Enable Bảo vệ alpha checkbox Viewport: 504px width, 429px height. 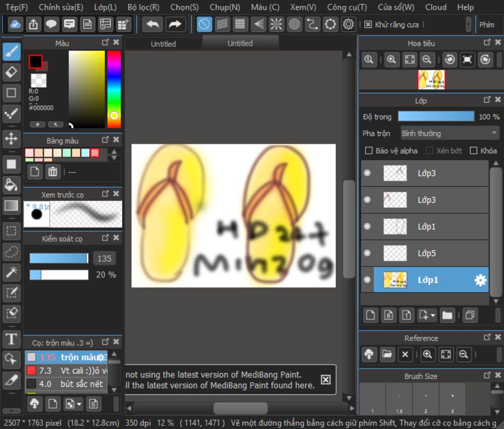[369, 151]
